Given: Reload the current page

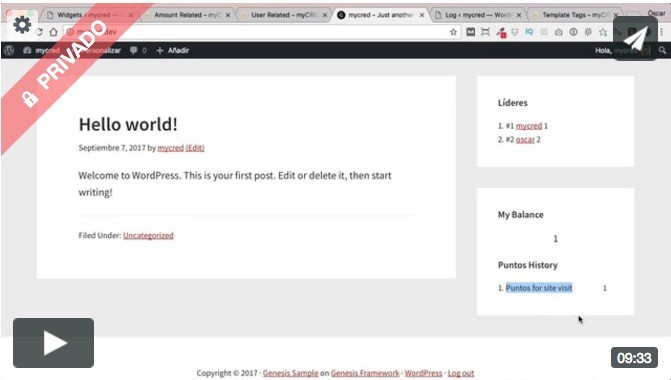Looking at the screenshot, I should (39, 32).
